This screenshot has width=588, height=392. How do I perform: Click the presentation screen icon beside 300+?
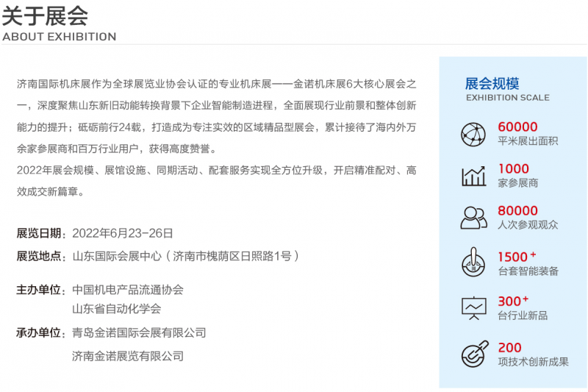coord(473,307)
